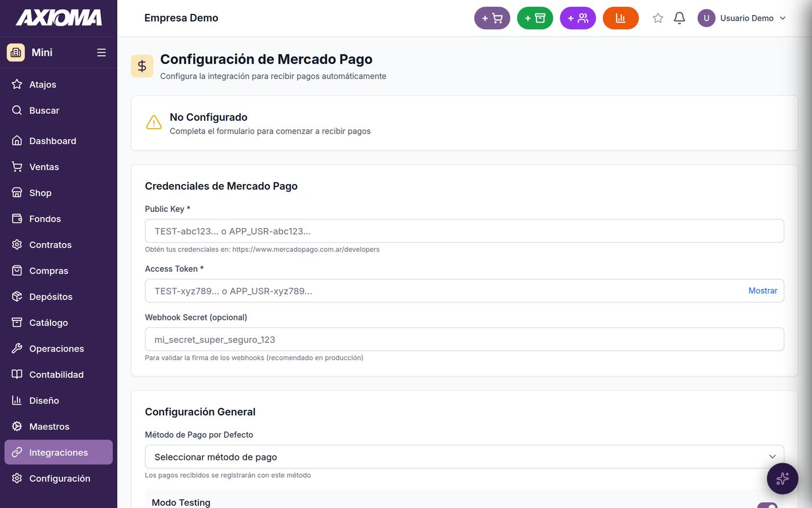The image size is (812, 508).
Task: Open Atajos shortcuts in sidebar
Action: (59, 84)
